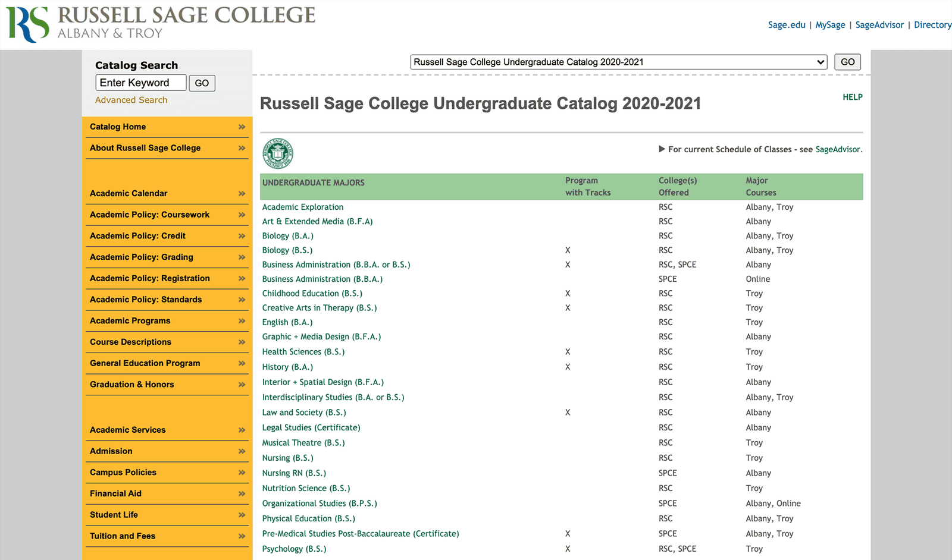Open General Education Program menu item
This screenshot has height=560, width=952.
click(167, 363)
